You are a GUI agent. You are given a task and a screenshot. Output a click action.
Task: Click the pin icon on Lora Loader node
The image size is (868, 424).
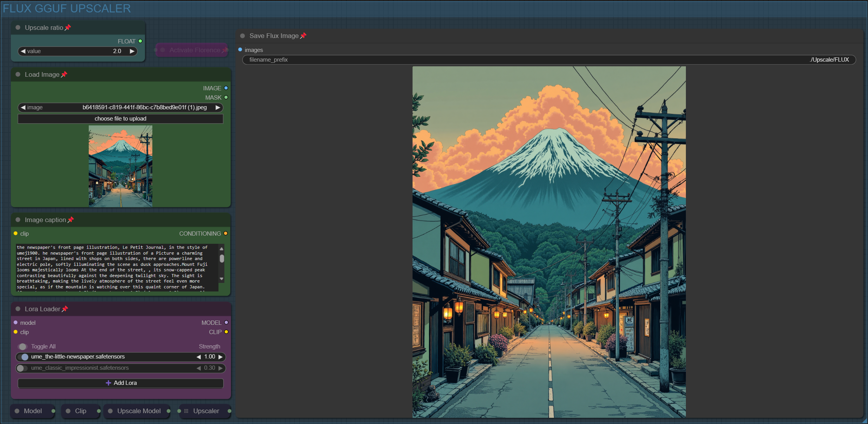click(x=65, y=309)
